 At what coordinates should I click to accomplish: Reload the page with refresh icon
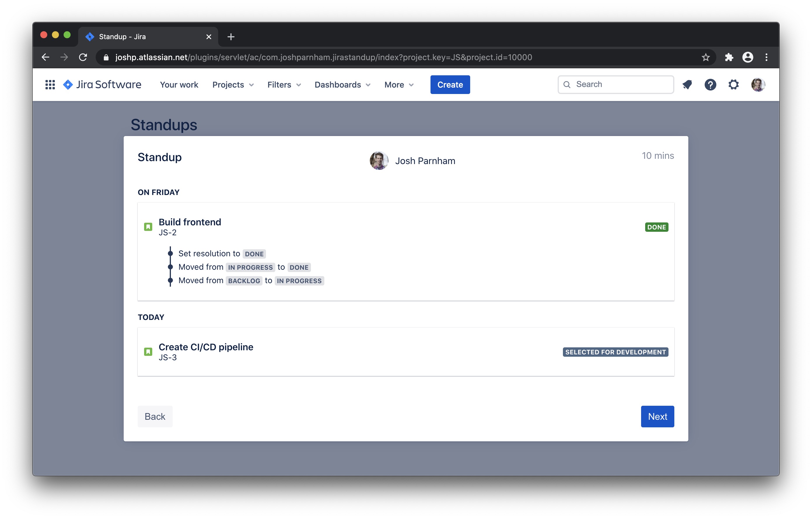pos(83,58)
